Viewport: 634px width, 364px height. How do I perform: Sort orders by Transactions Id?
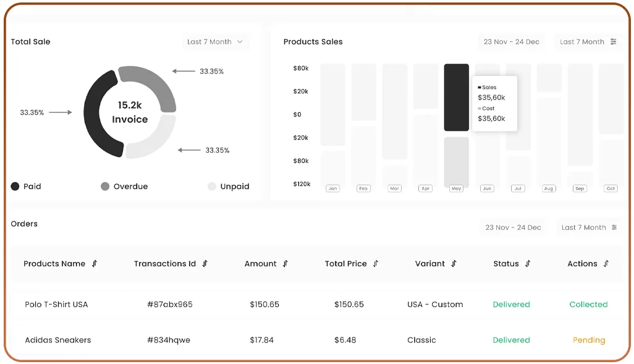(x=206, y=263)
